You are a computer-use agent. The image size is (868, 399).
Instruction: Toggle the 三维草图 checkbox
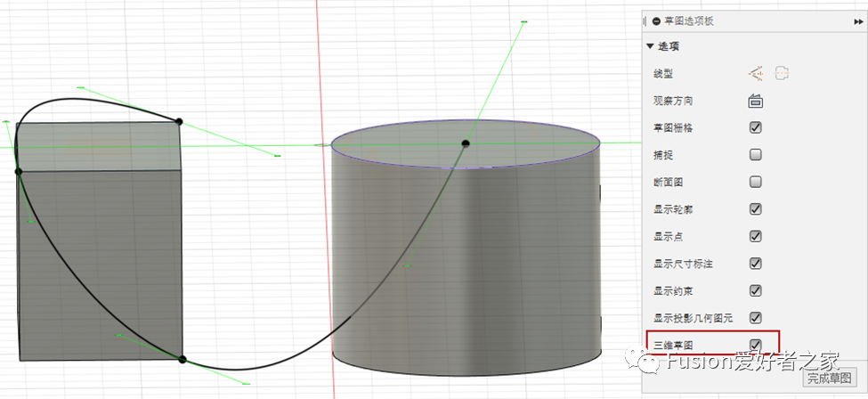(x=756, y=344)
